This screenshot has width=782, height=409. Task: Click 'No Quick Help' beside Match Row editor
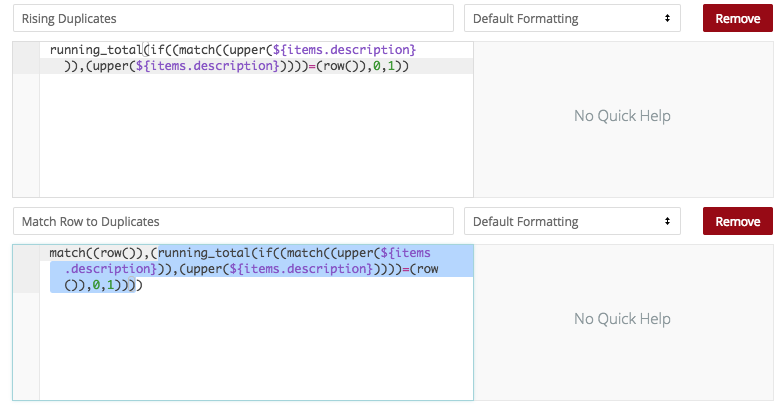[x=622, y=319]
